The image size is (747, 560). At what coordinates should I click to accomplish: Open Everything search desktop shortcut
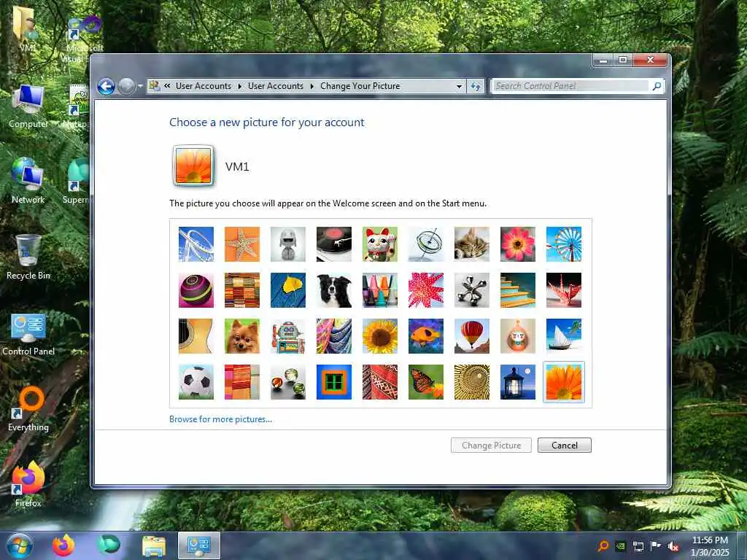click(x=28, y=409)
